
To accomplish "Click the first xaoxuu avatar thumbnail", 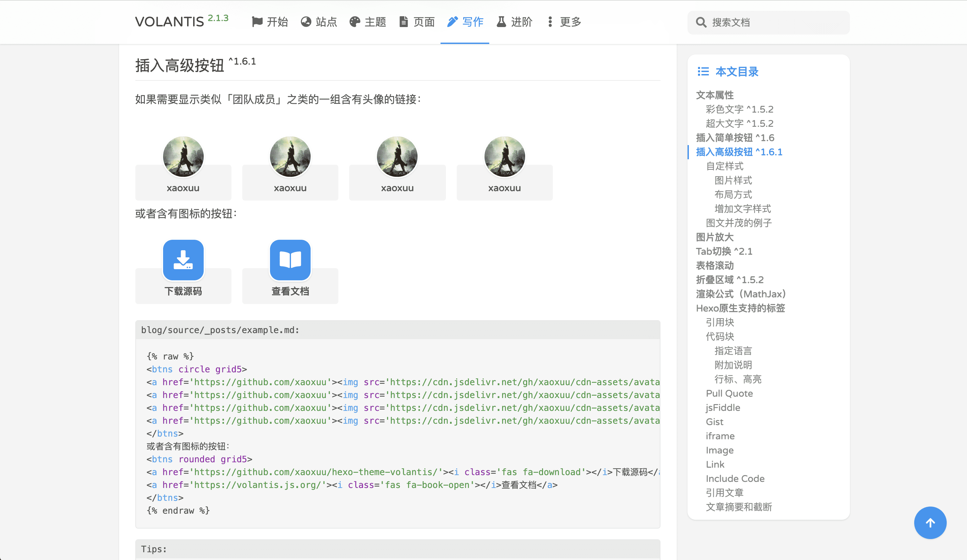I will (x=183, y=157).
